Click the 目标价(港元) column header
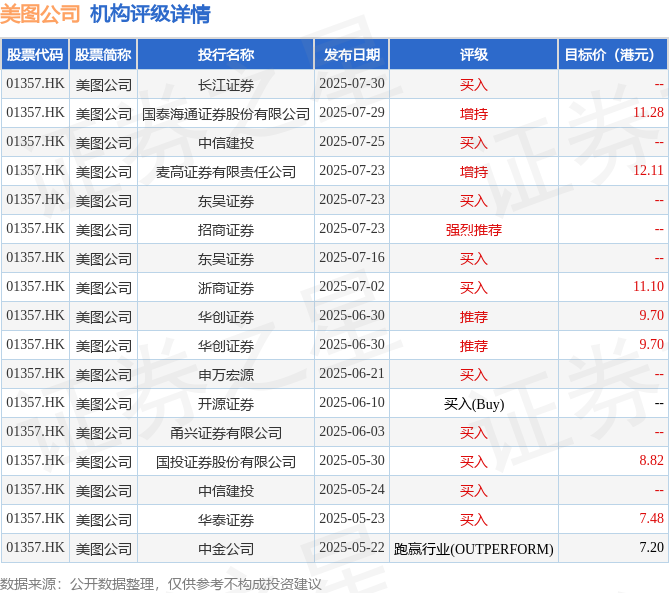669x593 pixels. coord(613,55)
